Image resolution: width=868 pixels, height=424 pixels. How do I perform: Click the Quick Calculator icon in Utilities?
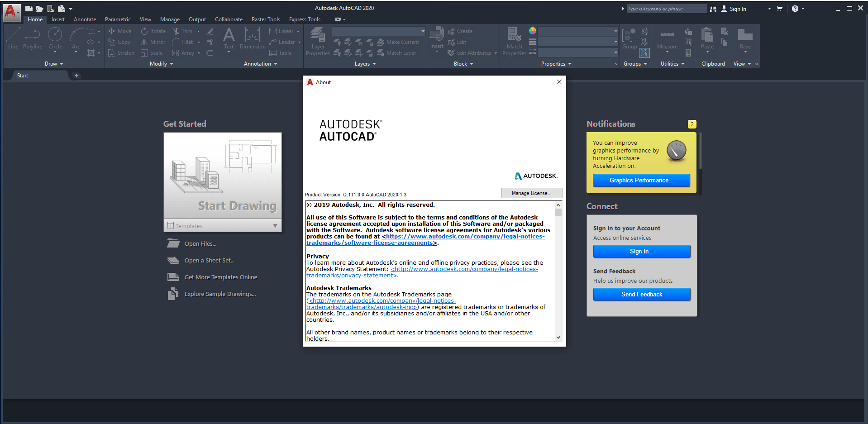coord(688,53)
